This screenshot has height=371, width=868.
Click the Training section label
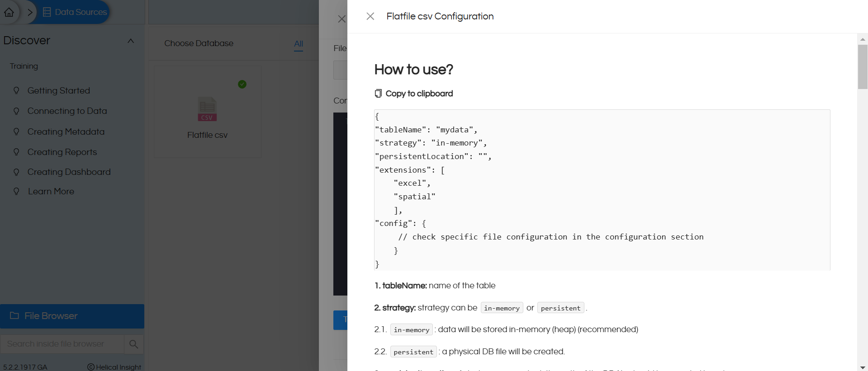(24, 66)
